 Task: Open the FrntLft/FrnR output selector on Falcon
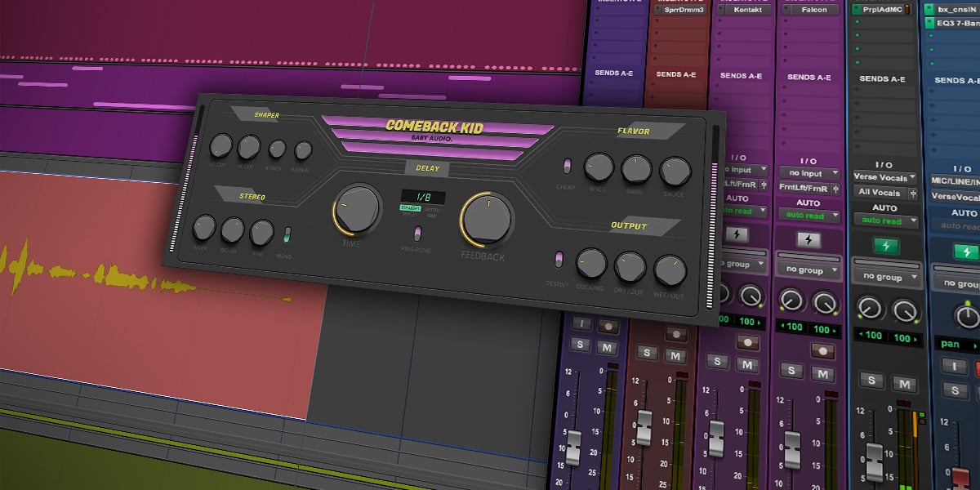pyautogui.click(x=806, y=188)
